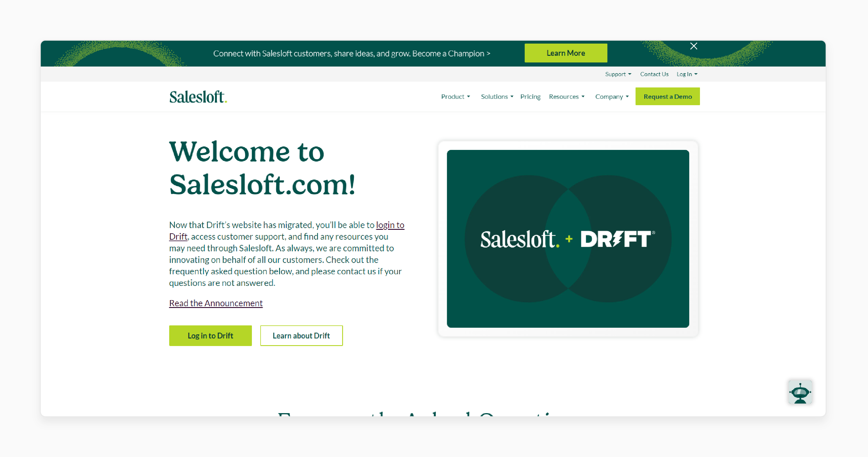Toggle the announcement banner closed
The height and width of the screenshot is (457, 868).
694,46
